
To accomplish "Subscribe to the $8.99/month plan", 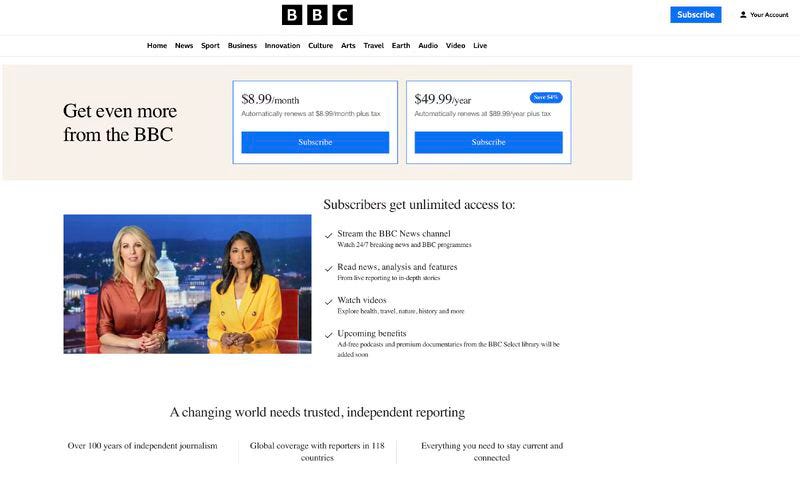I will pos(315,142).
